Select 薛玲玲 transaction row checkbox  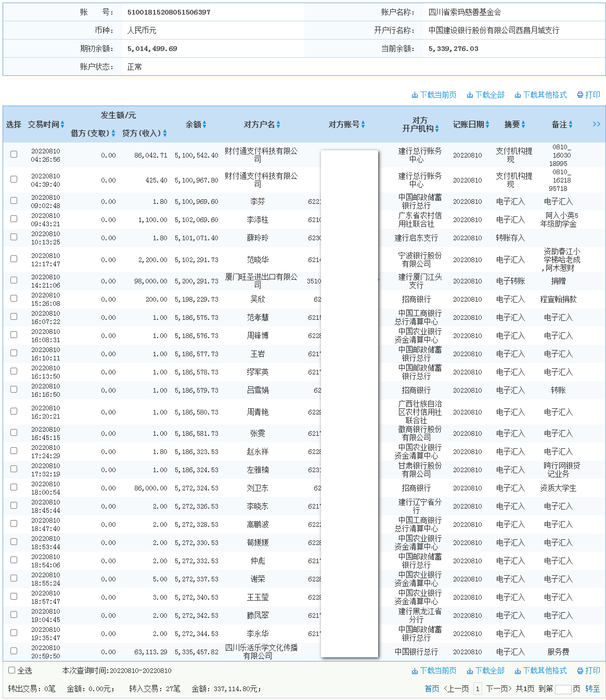14,237
